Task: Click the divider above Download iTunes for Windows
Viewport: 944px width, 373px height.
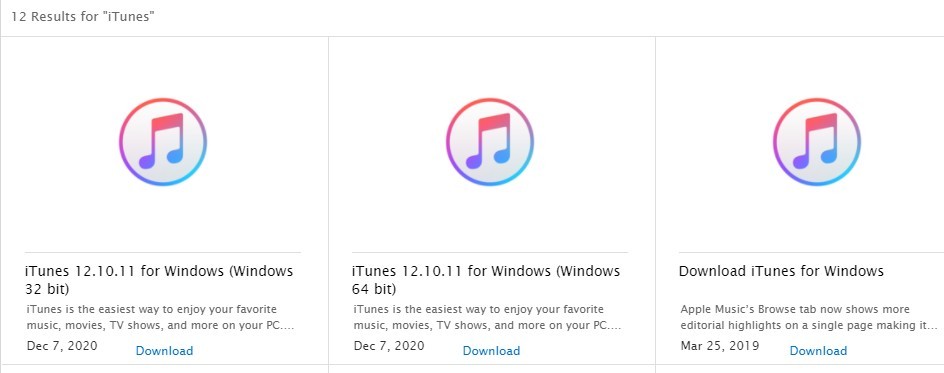Action: pyautogui.click(x=811, y=252)
